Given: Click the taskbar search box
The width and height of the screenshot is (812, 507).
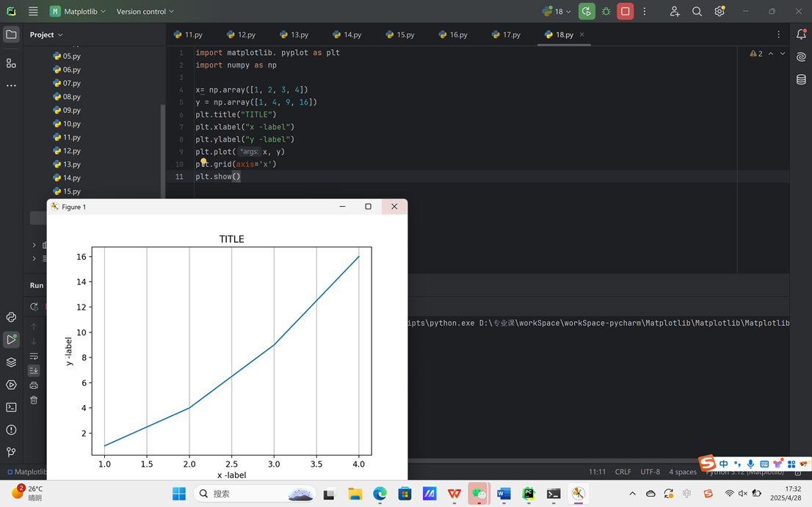Looking at the screenshot, I should 255,494.
